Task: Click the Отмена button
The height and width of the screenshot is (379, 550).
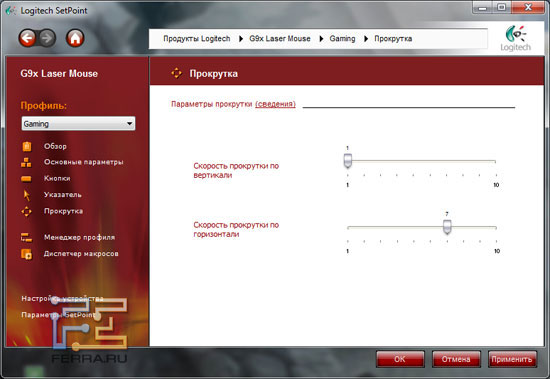Action: point(456,359)
